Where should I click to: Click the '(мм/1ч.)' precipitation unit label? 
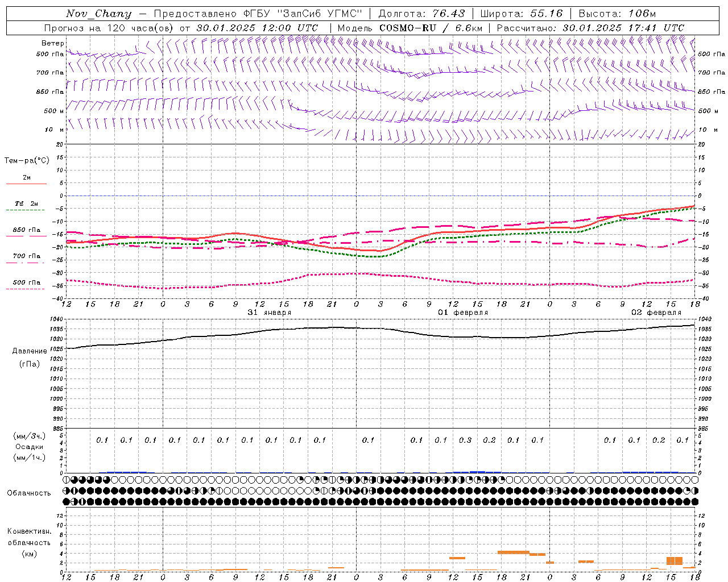pos(30,458)
